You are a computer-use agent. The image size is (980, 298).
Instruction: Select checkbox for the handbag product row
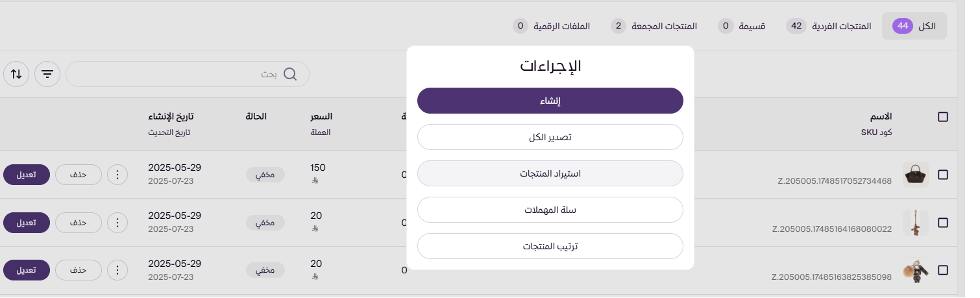[943, 175]
